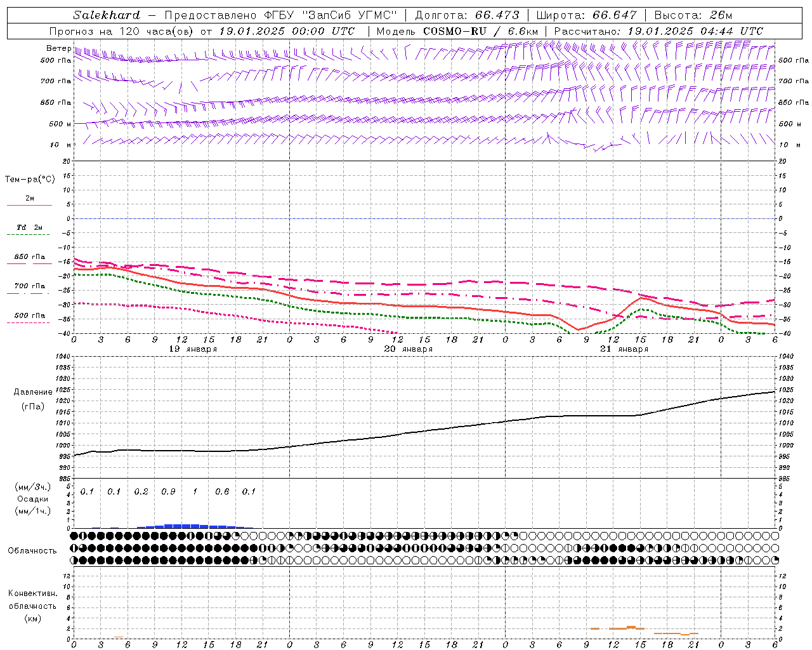
Task: Click the station name "Salekhard" in the header
Action: (x=107, y=15)
